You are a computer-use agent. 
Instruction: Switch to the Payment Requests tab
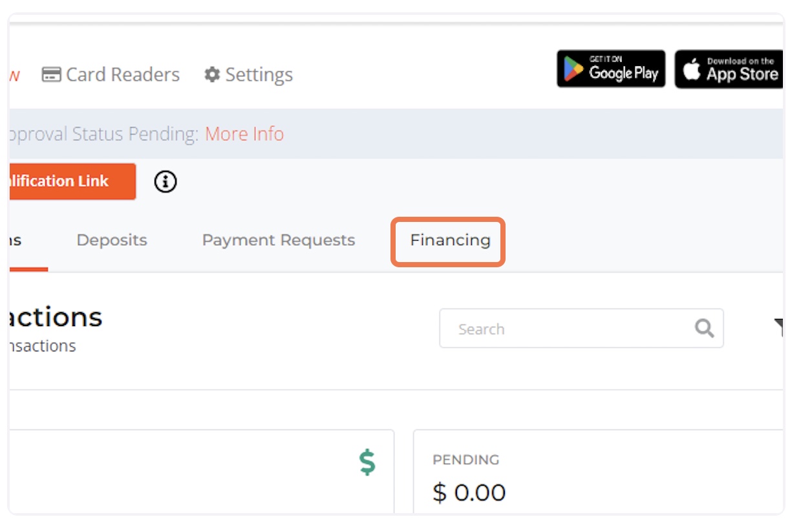(279, 240)
